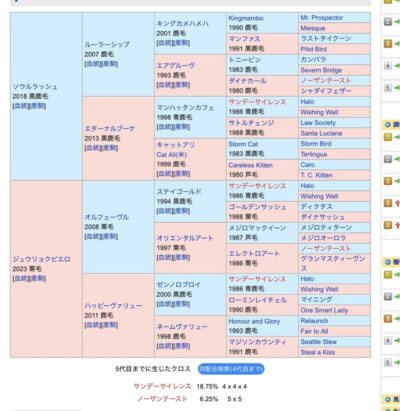Open 産駒 link under ジュウリョクピエロ
Image resolution: width=400 pixels, height=411 pixels.
pyautogui.click(x=37, y=278)
